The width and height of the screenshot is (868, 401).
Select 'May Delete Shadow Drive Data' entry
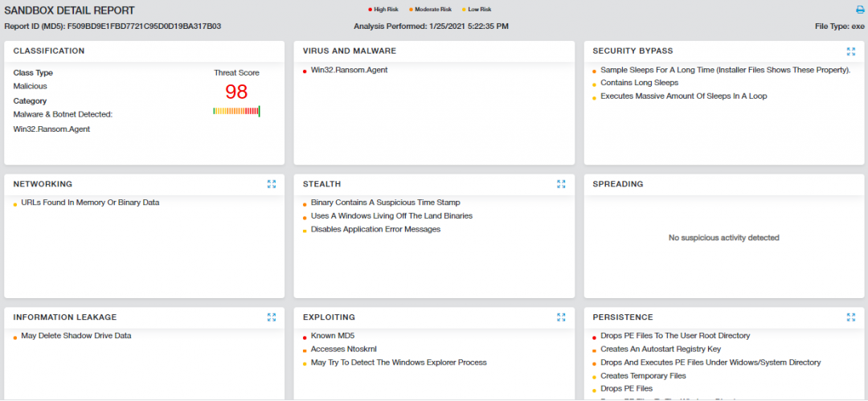point(76,336)
